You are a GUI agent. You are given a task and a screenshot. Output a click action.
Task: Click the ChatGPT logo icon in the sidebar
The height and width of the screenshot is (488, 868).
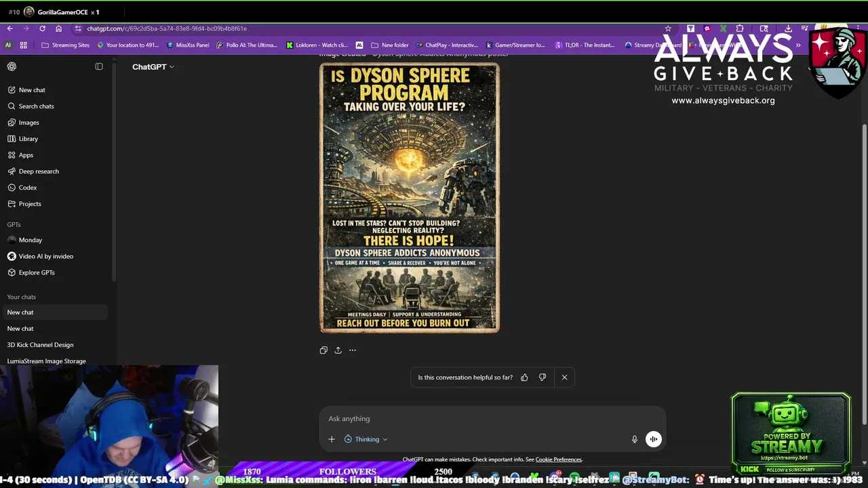(12, 66)
